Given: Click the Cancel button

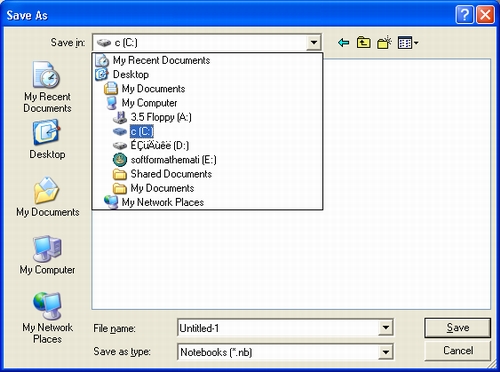Looking at the screenshot, I should [x=457, y=351].
